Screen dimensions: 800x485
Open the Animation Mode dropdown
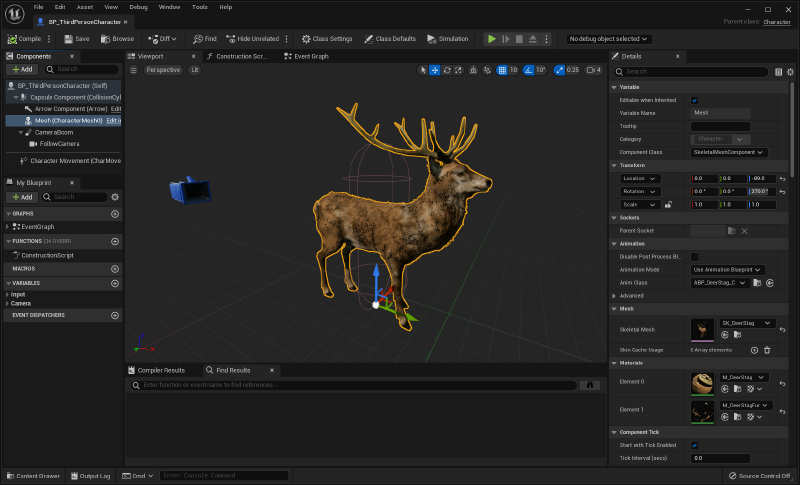pyautogui.click(x=727, y=270)
